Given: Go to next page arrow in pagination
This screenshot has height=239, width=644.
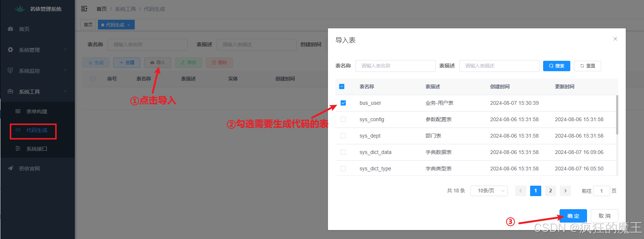Looking at the screenshot, I should 565,191.
